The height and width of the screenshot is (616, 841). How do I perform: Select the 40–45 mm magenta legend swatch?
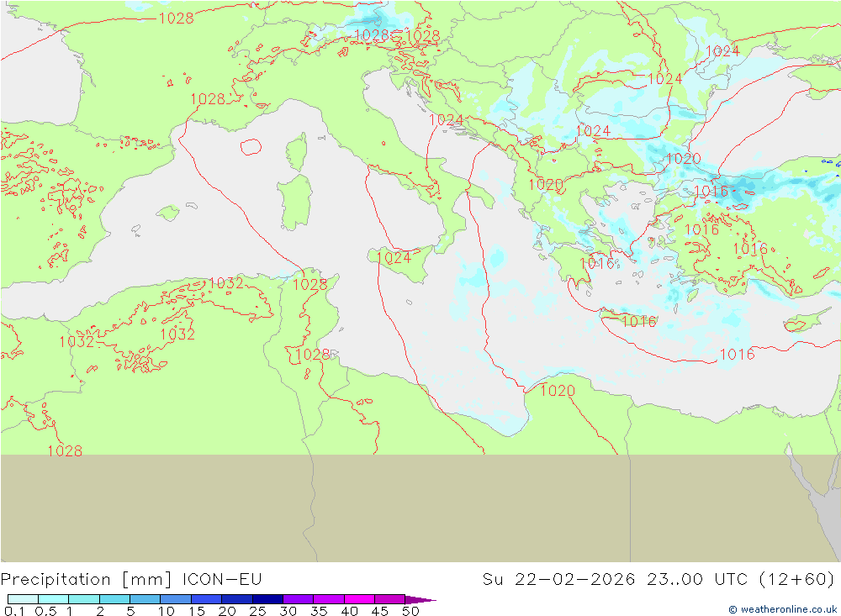tap(359, 599)
